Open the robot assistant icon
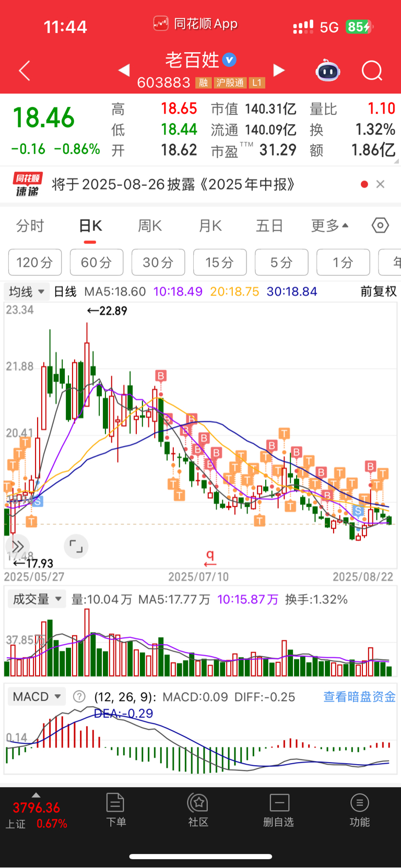The image size is (401, 868). point(328,70)
